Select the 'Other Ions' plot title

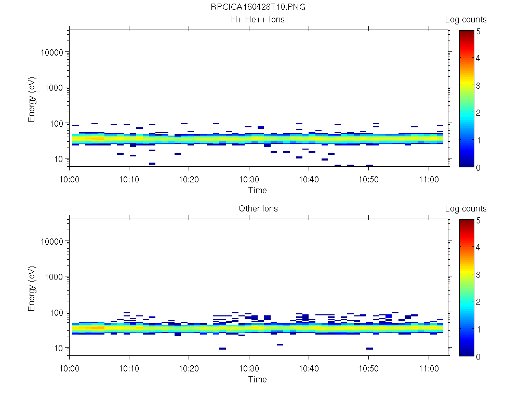[258, 208]
